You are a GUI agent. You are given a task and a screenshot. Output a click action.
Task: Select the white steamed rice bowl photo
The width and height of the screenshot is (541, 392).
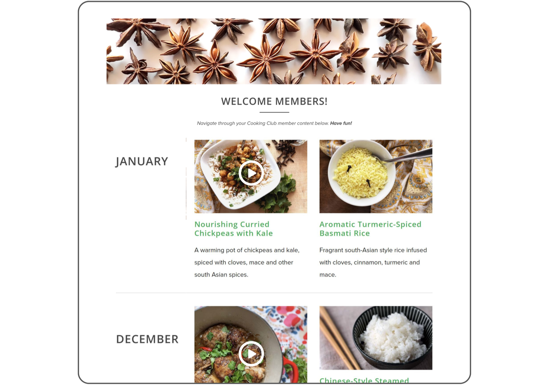coord(376,338)
